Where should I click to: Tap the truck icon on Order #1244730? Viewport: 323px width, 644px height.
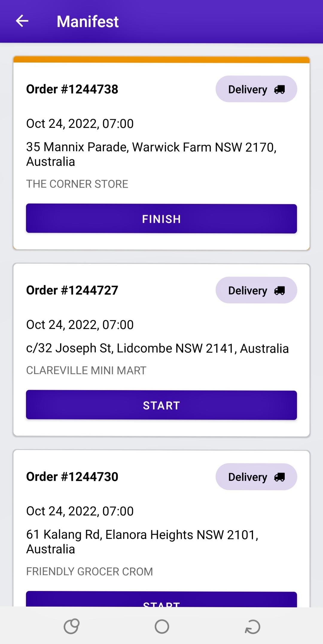click(x=279, y=477)
